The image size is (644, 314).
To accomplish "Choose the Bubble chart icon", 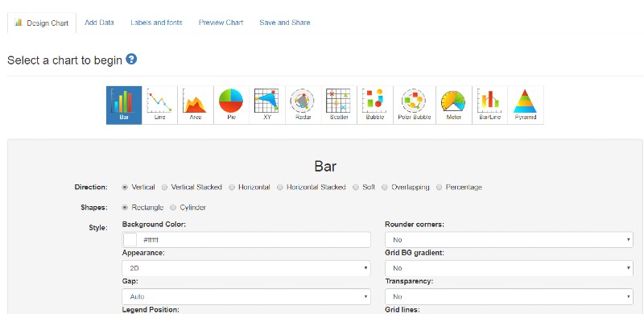I will tap(375, 105).
